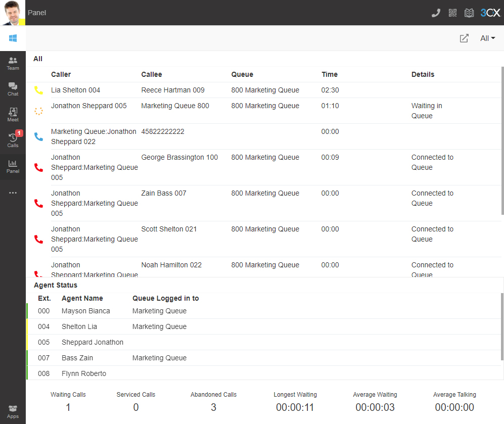This screenshot has width=504, height=424.
Task: Open Chat from the sidebar
Action: pyautogui.click(x=13, y=89)
